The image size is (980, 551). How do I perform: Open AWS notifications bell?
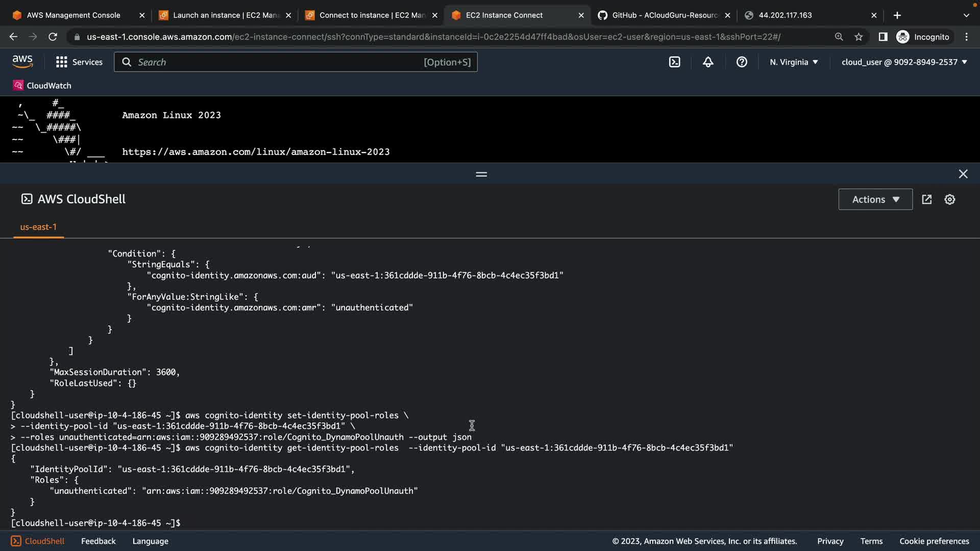tap(708, 62)
